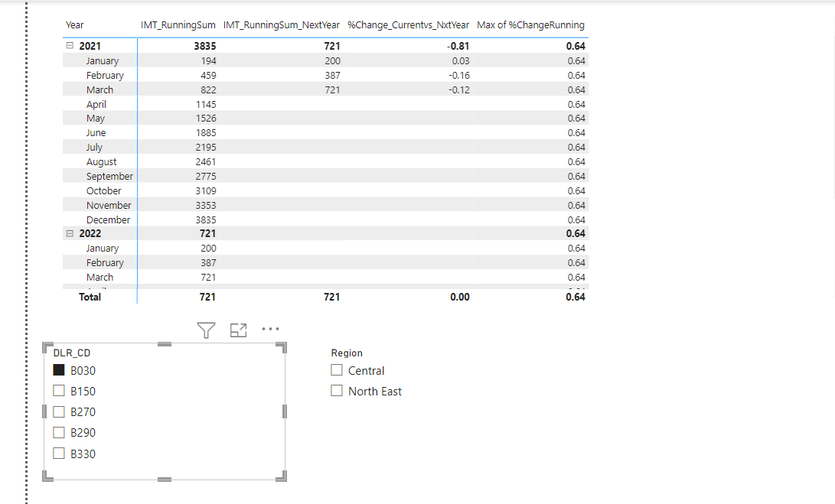The width and height of the screenshot is (835, 504).
Task: Click the 1885 value for June
Action: pyautogui.click(x=206, y=132)
